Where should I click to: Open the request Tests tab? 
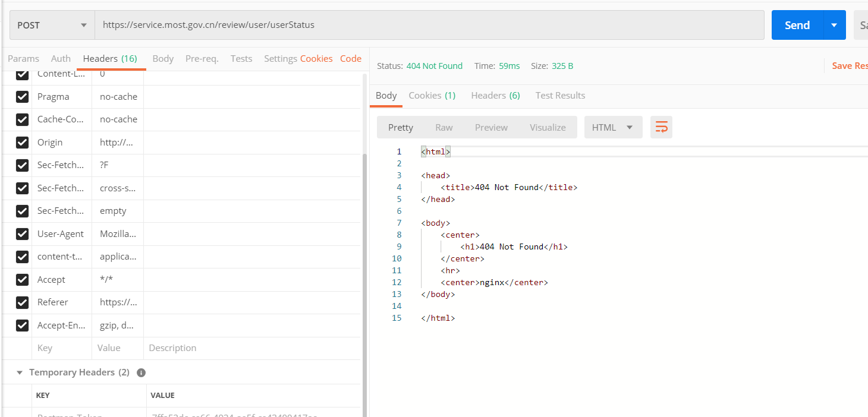tap(241, 58)
